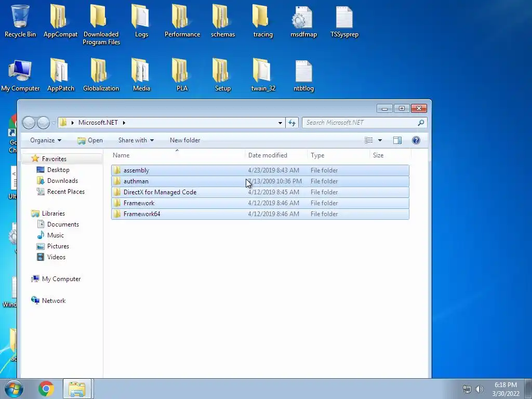532x399 pixels.
Task: Open the schemas desktop folder
Action: point(222,21)
